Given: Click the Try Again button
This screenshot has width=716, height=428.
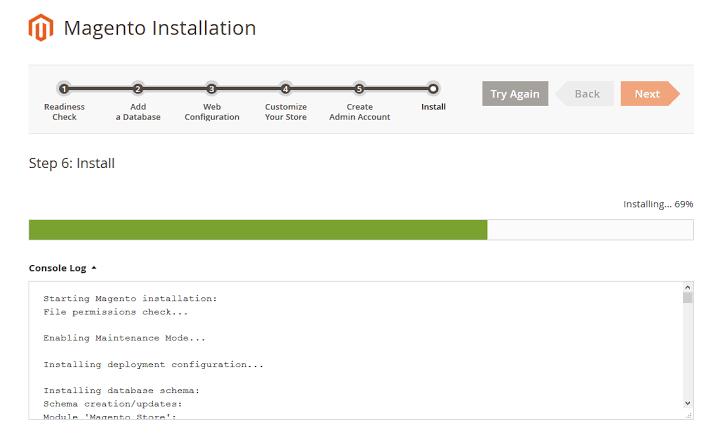Looking at the screenshot, I should [515, 94].
